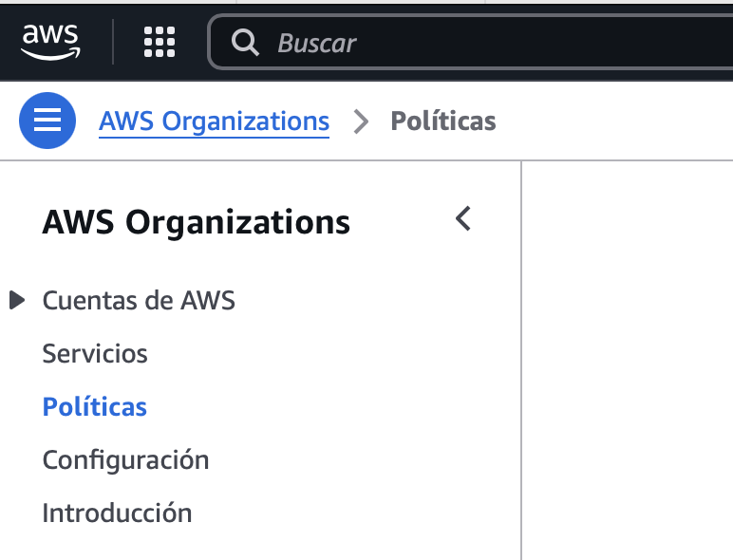
Task: Click the AWS Organizations sidebar heading
Action: pyautogui.click(x=197, y=222)
